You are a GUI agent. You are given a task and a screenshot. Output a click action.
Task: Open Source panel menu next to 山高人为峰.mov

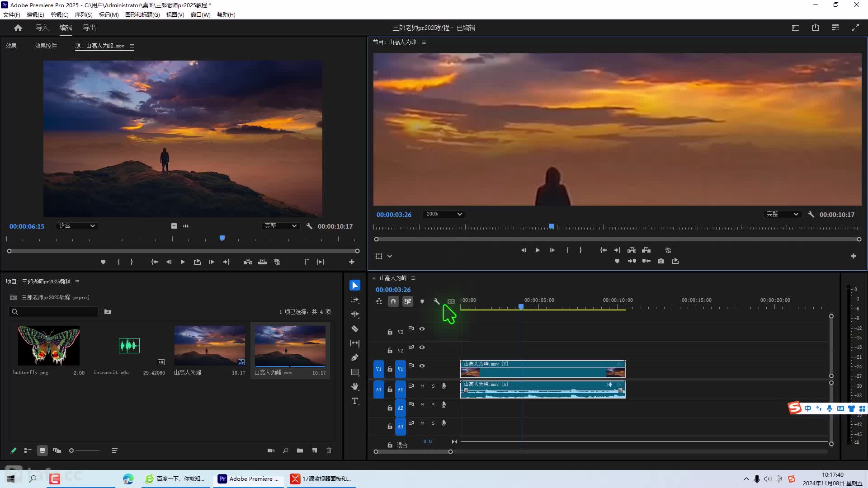click(132, 46)
